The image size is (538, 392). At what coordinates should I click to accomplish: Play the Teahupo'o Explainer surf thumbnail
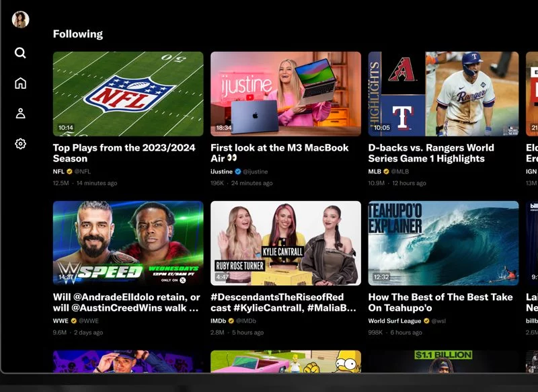[443, 243]
